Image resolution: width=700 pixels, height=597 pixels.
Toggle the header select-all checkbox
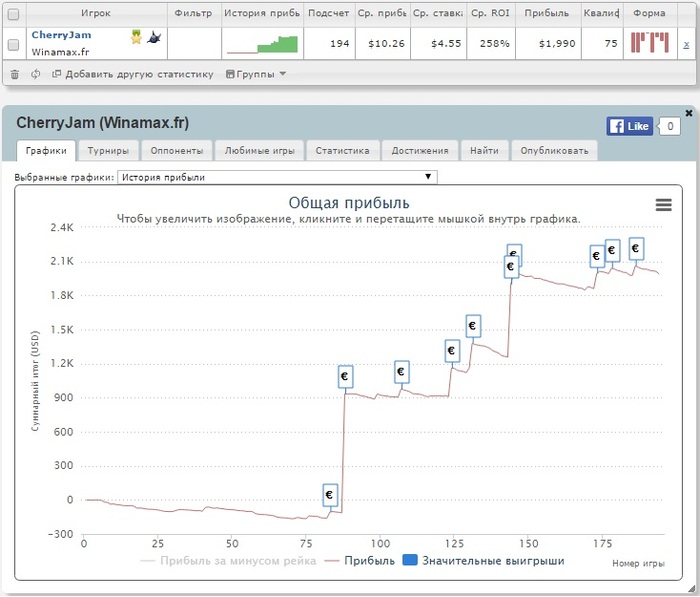(x=13, y=14)
